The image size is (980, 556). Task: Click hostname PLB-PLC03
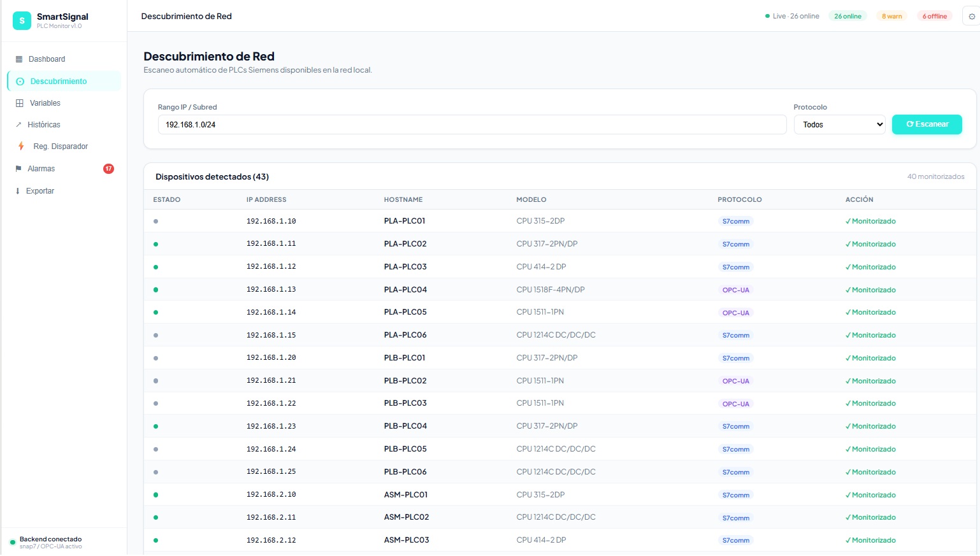tap(405, 403)
